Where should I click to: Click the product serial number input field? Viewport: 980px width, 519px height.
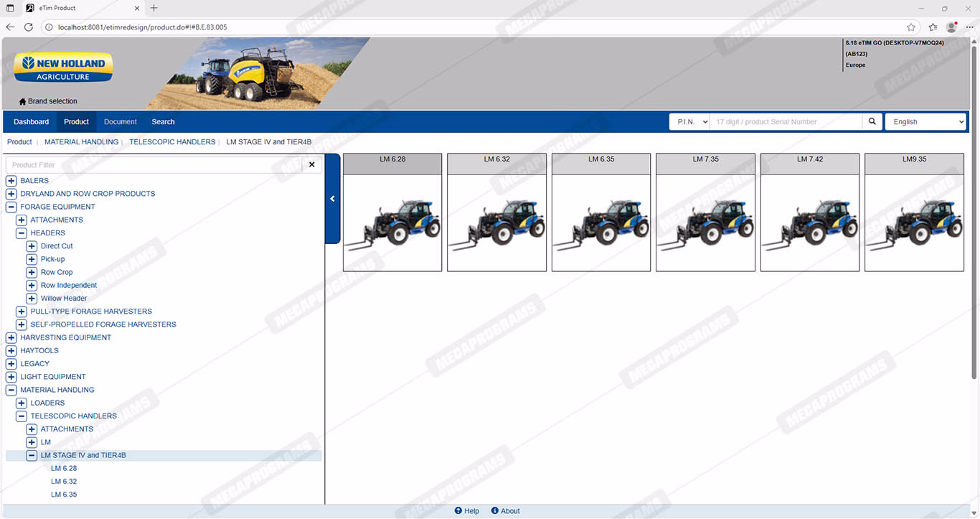pyautogui.click(x=786, y=122)
